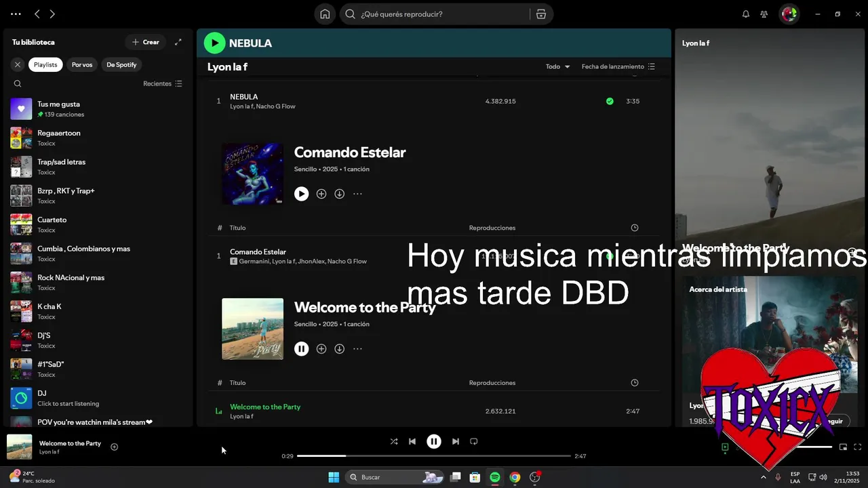Open Windows Start menu
The width and height of the screenshot is (868, 488).
(334, 477)
